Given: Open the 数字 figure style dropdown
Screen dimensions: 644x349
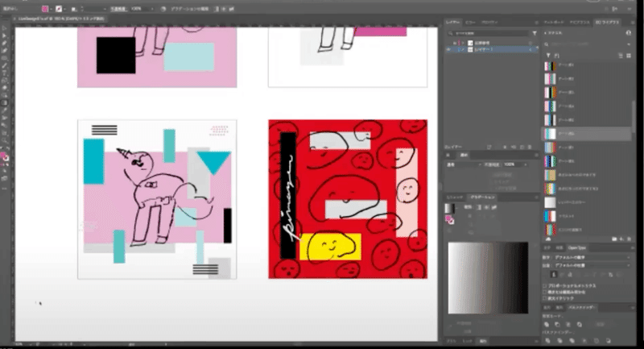Looking at the screenshot, I should 592,257.
